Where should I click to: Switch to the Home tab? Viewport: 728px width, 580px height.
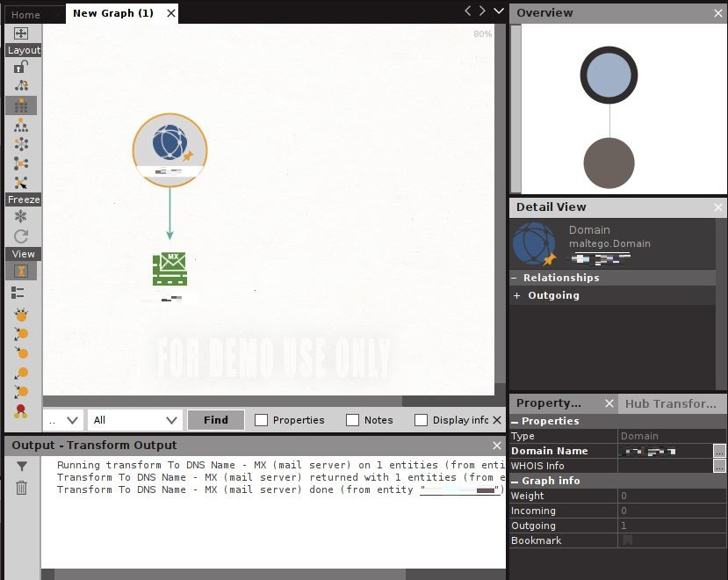click(x=25, y=15)
